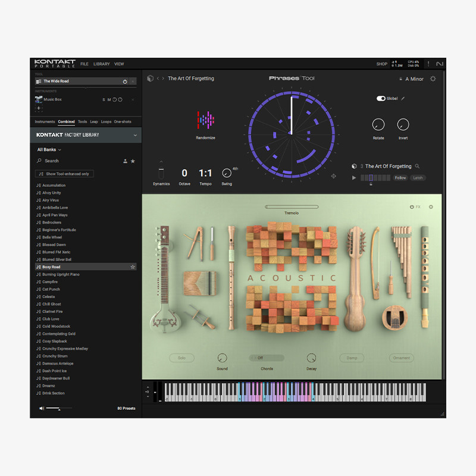Viewport: 476px width, 476px height.
Task: Open the library cube icon
Action: point(151,79)
